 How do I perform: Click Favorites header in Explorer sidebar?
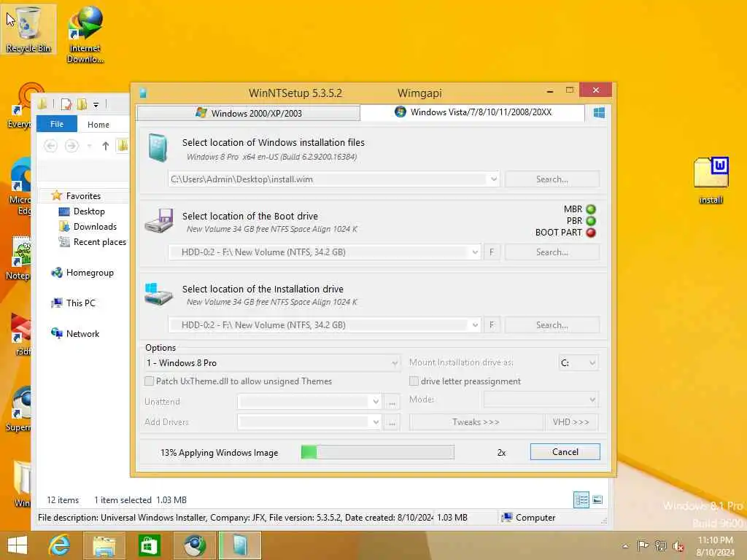tap(76, 195)
